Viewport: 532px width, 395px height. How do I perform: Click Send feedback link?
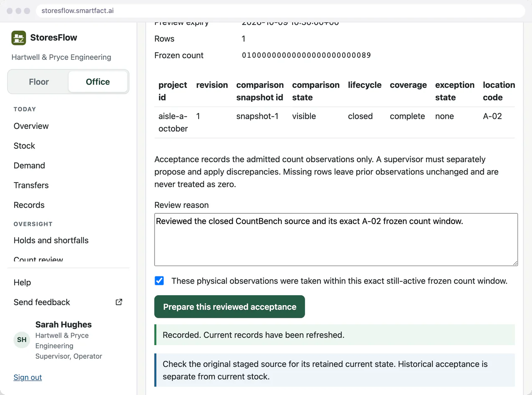(x=42, y=302)
